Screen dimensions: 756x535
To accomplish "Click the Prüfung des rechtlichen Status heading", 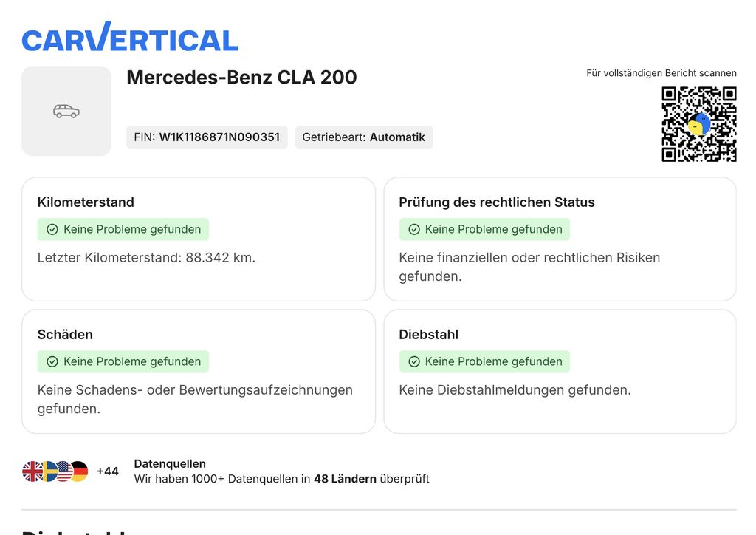I will pos(497,202).
